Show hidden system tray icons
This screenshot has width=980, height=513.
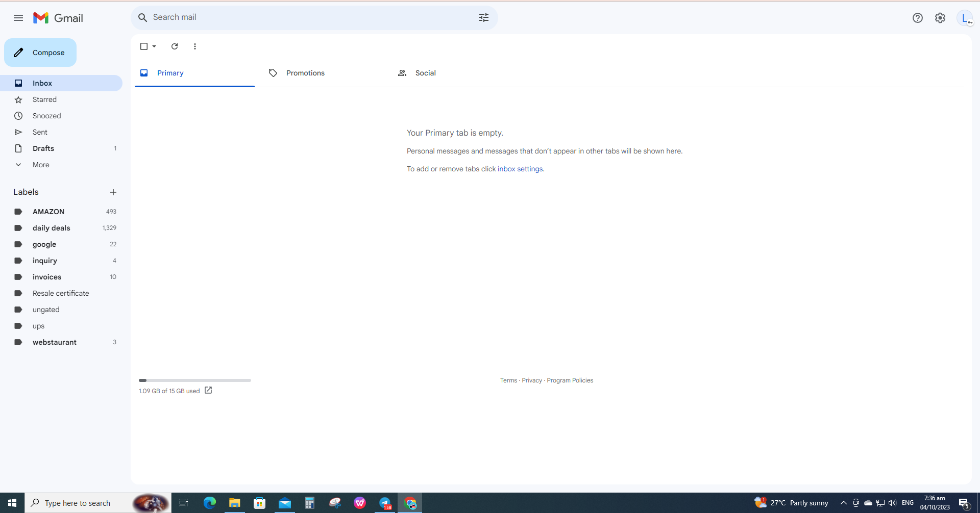[x=844, y=503]
